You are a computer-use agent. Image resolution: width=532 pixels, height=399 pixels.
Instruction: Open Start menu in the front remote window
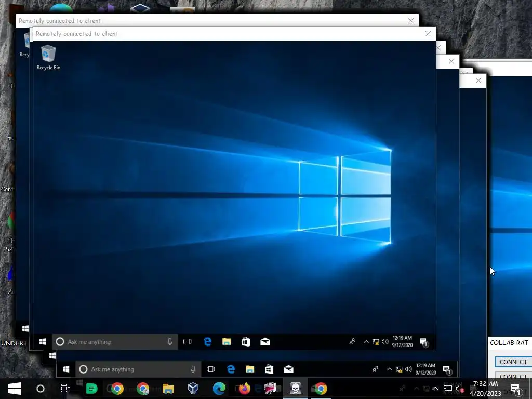(x=43, y=342)
